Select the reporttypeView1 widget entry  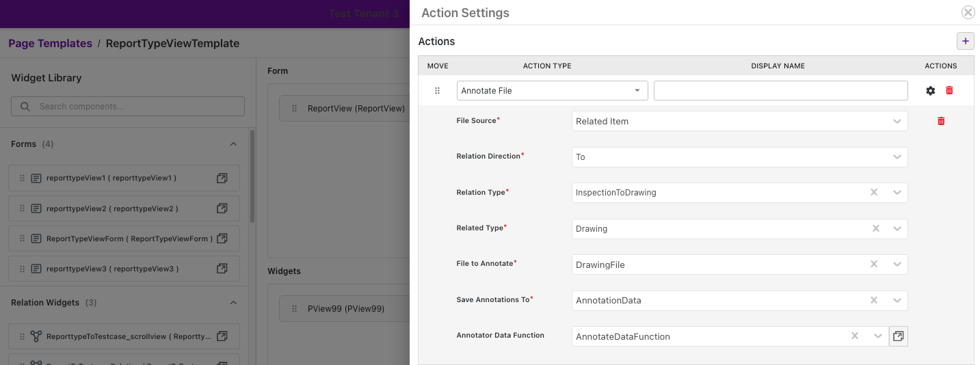coord(124,178)
